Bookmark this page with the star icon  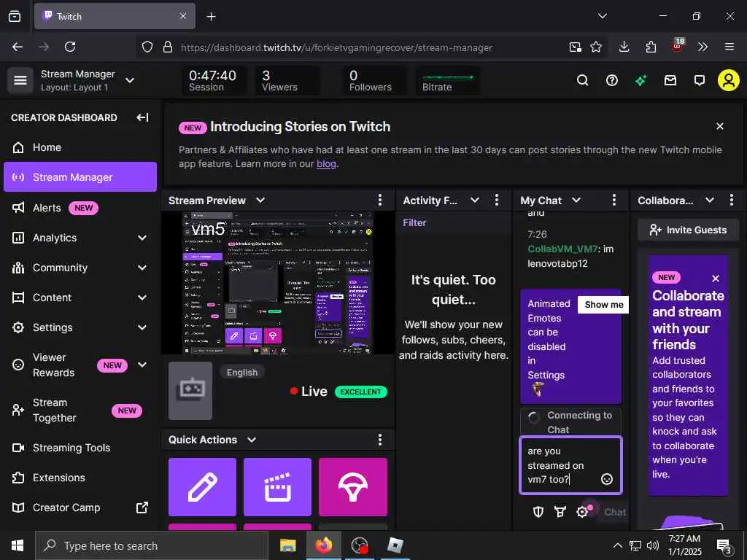[x=596, y=47]
